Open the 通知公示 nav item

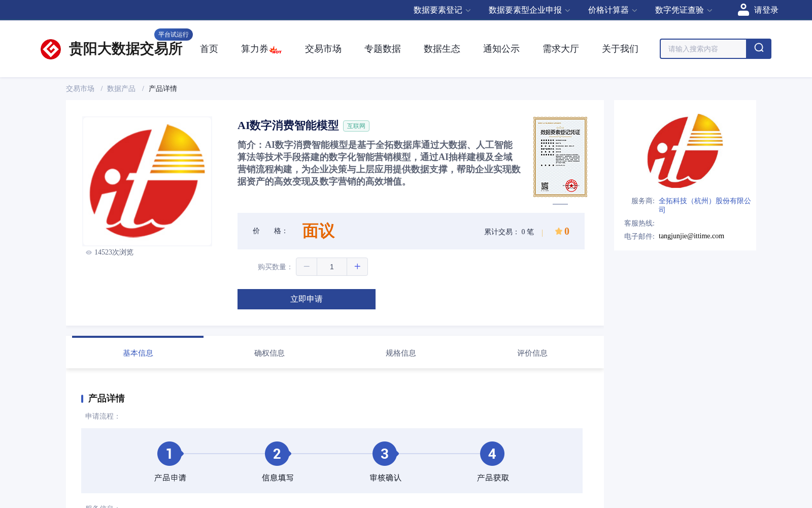(x=501, y=49)
